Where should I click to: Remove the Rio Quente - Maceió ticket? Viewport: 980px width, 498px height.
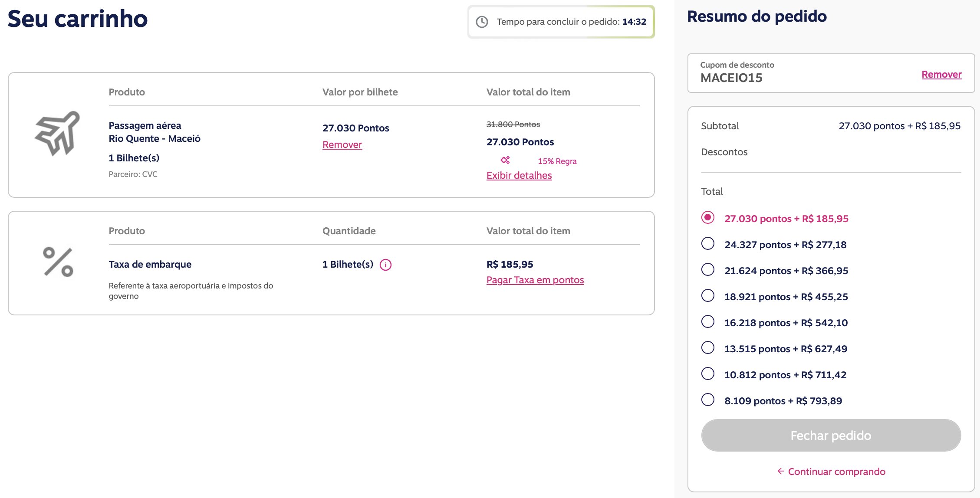342,144
